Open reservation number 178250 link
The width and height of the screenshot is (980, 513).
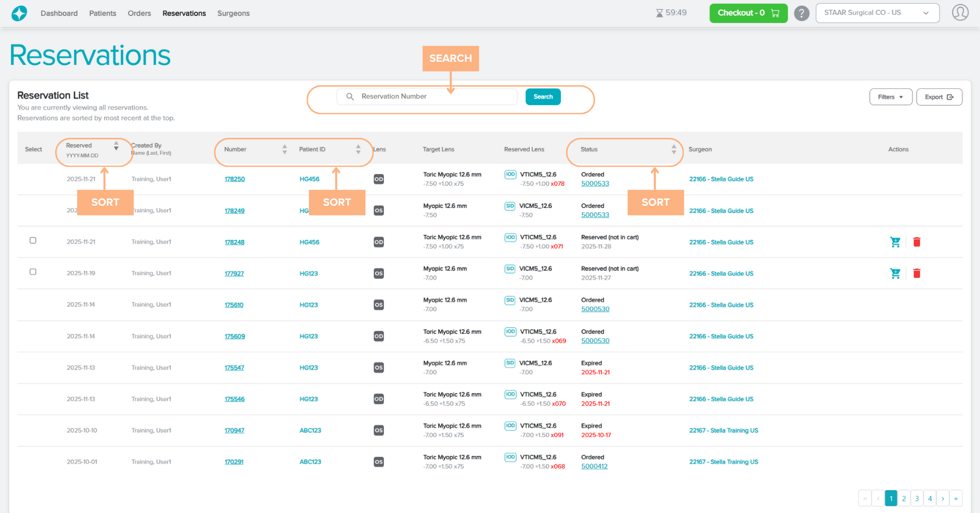pos(235,179)
